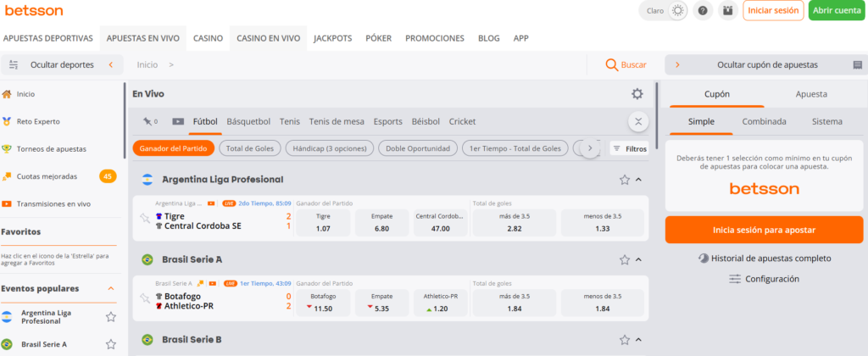This screenshot has width=868, height=356.
Task: Favorite Brasil Serie A in sidebar
Action: (111, 344)
